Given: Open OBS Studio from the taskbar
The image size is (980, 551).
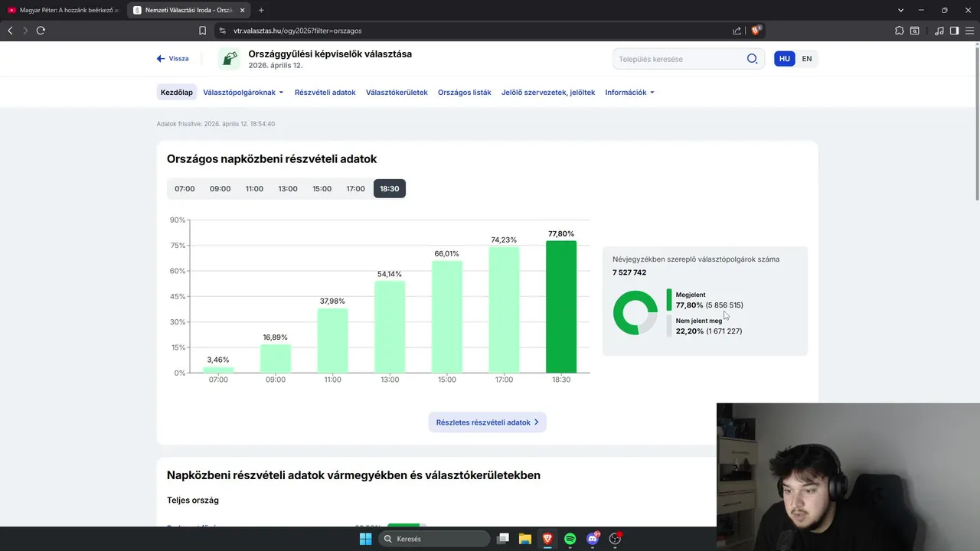Looking at the screenshot, I should [615, 539].
